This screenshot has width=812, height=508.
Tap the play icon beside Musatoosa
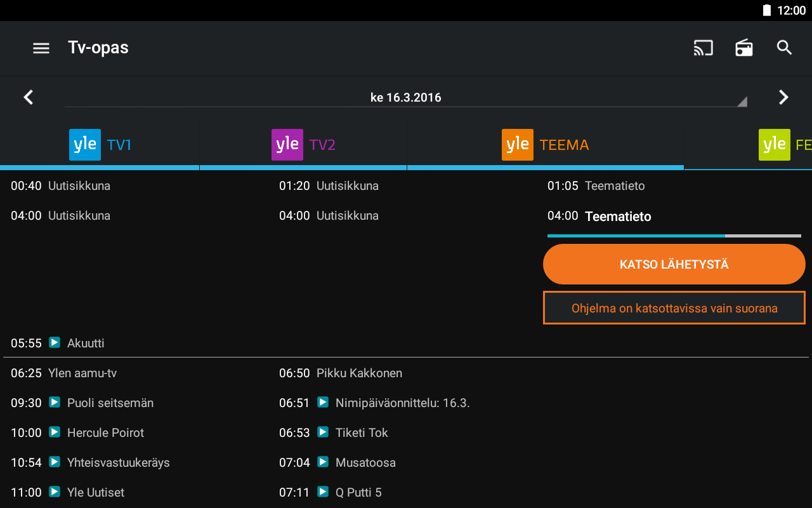click(323, 462)
